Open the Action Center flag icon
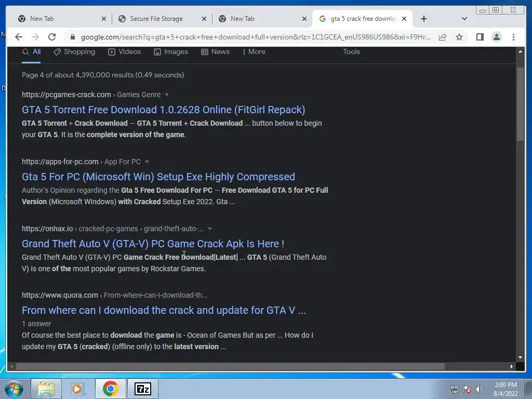532x399 pixels. click(467, 389)
